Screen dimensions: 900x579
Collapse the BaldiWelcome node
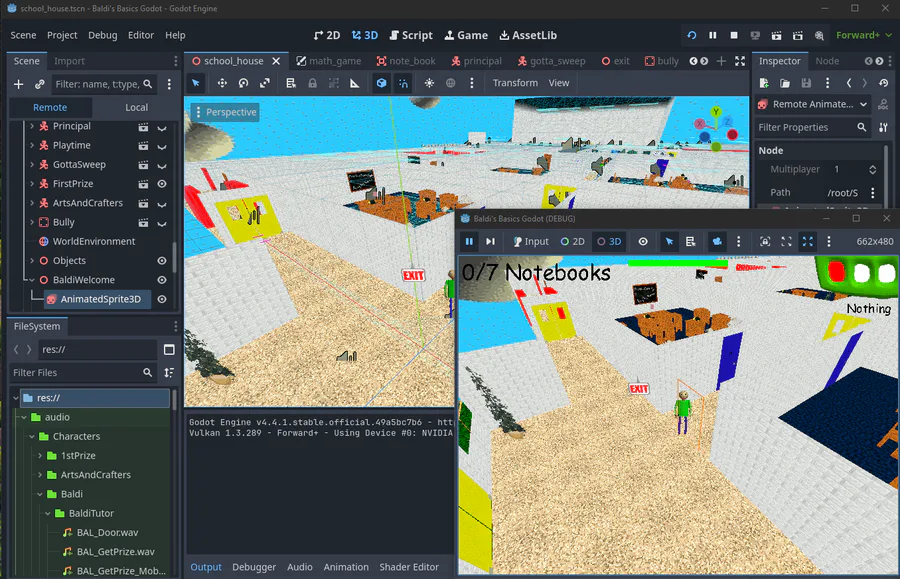32,280
